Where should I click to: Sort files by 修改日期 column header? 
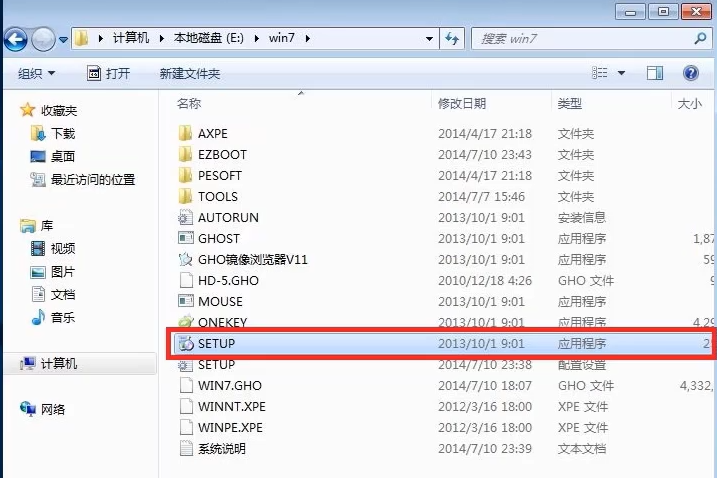(x=462, y=103)
